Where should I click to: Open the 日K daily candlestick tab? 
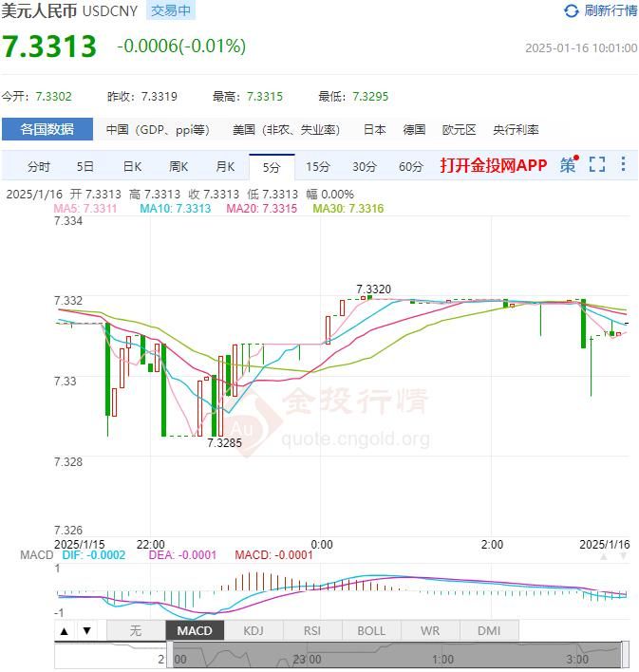tap(132, 167)
